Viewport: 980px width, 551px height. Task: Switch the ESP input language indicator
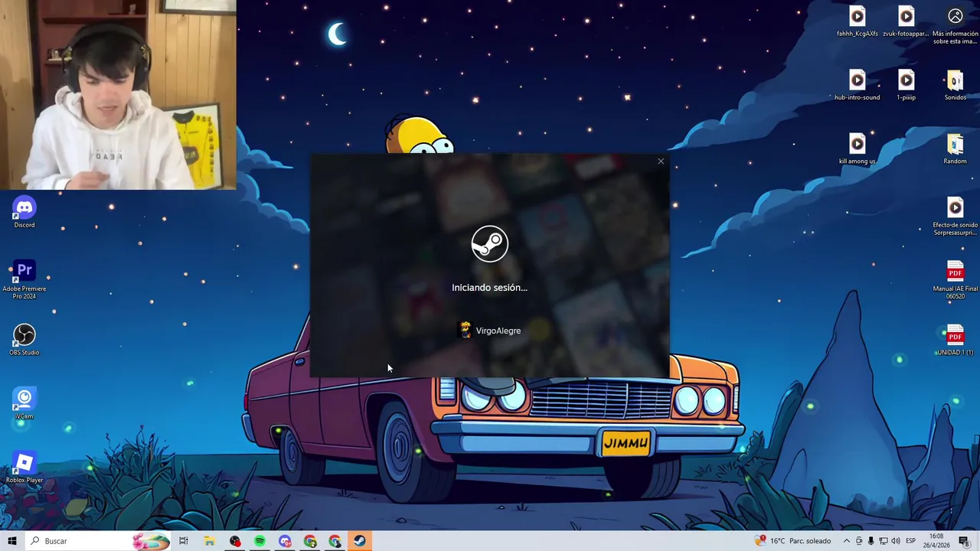click(911, 541)
